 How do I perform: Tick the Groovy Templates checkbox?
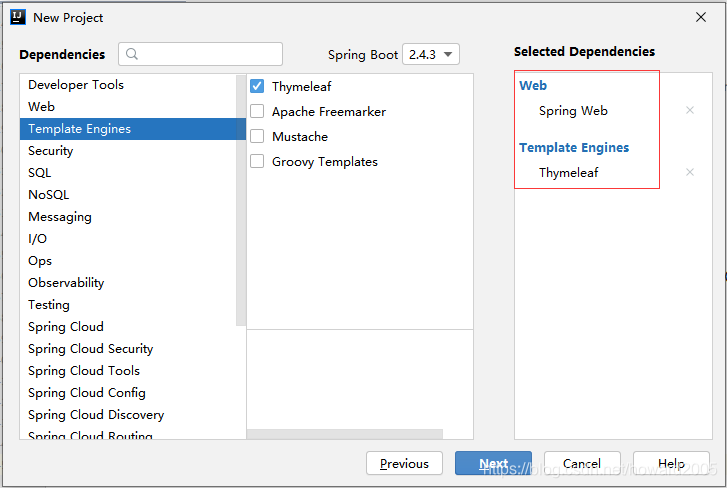click(257, 161)
